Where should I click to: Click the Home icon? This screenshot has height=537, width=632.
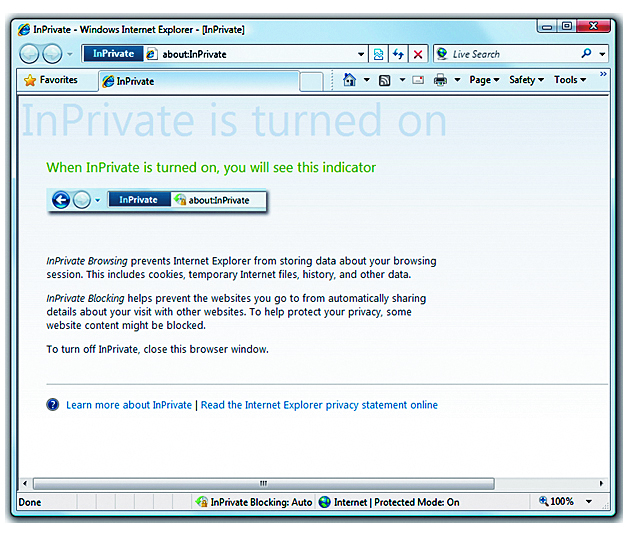349,80
